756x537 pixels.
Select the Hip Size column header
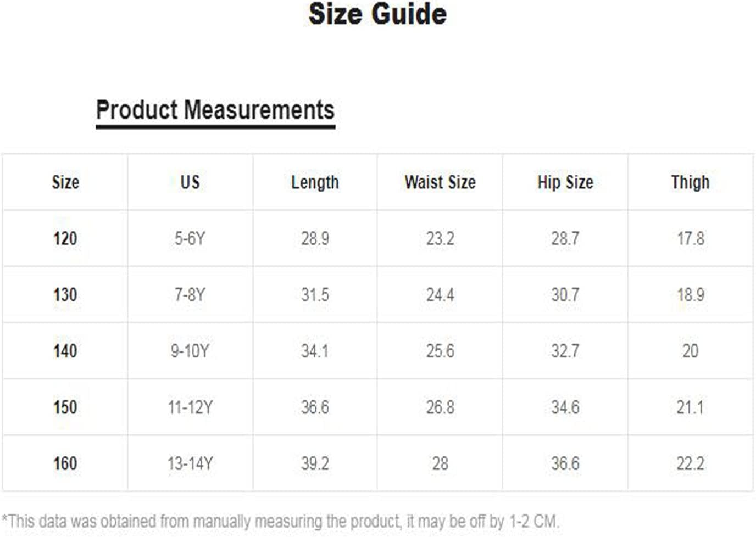(x=565, y=182)
